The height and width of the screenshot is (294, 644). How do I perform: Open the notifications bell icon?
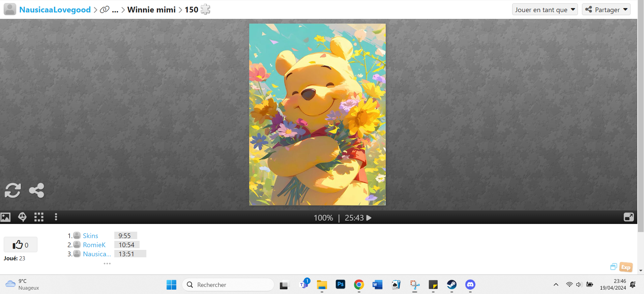point(633,285)
